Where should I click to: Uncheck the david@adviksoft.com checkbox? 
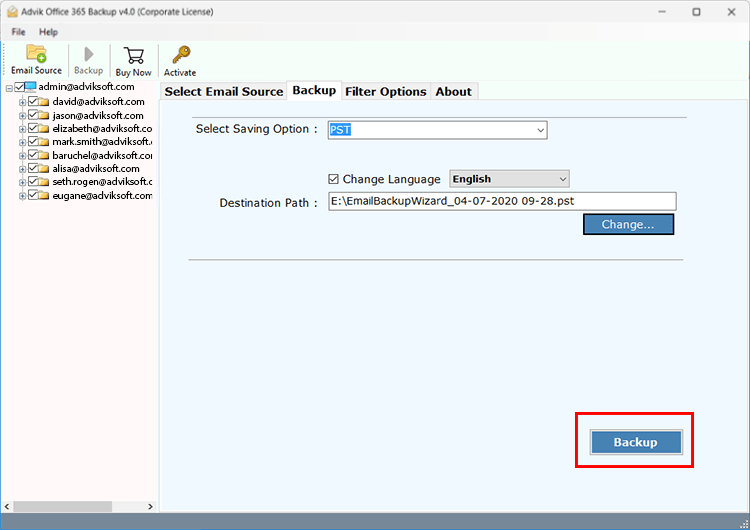click(33, 101)
